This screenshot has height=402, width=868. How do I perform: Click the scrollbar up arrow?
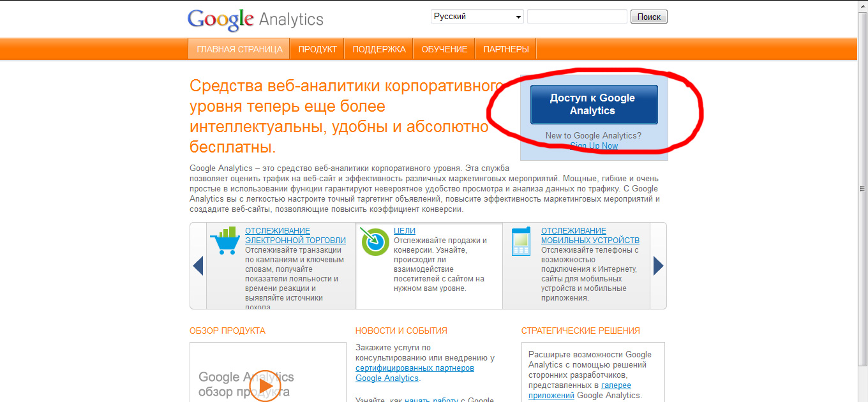tap(863, 6)
